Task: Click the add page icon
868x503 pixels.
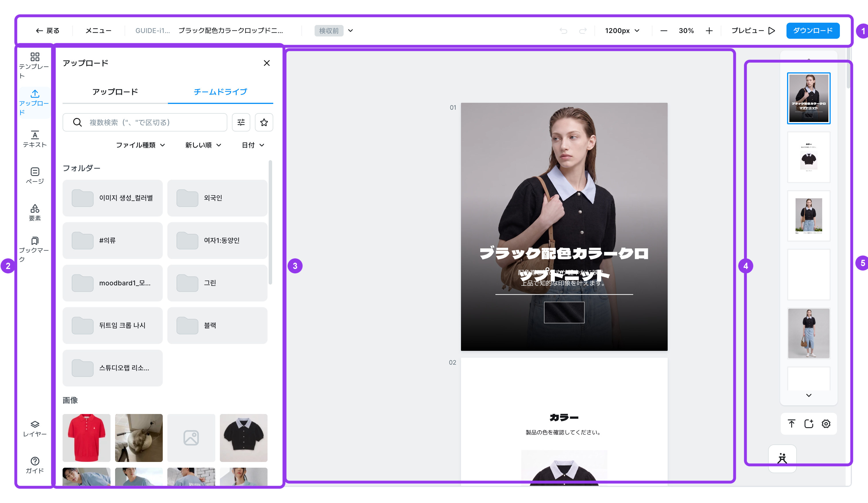Action: point(809,423)
